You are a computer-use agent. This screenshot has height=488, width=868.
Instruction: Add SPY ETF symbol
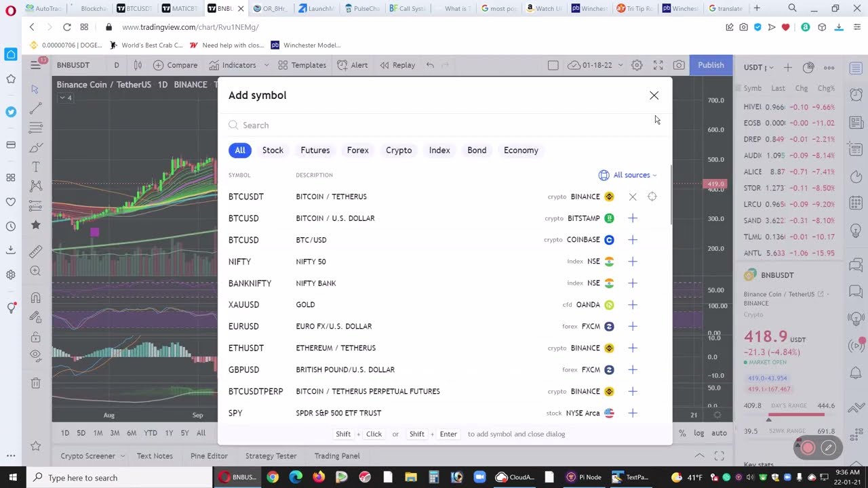(x=633, y=413)
